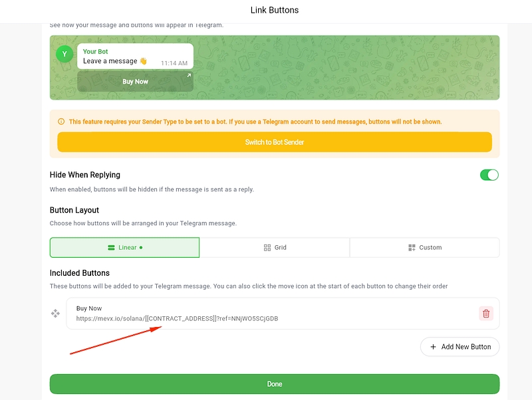Click Add New Button
532x400 pixels.
[x=460, y=347]
